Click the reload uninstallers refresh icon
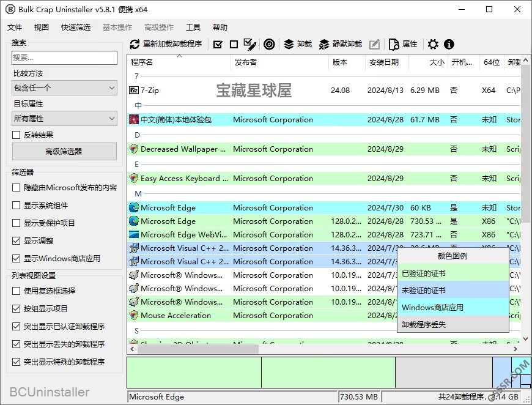Image resolution: width=532 pixels, height=405 pixels. 135,44
